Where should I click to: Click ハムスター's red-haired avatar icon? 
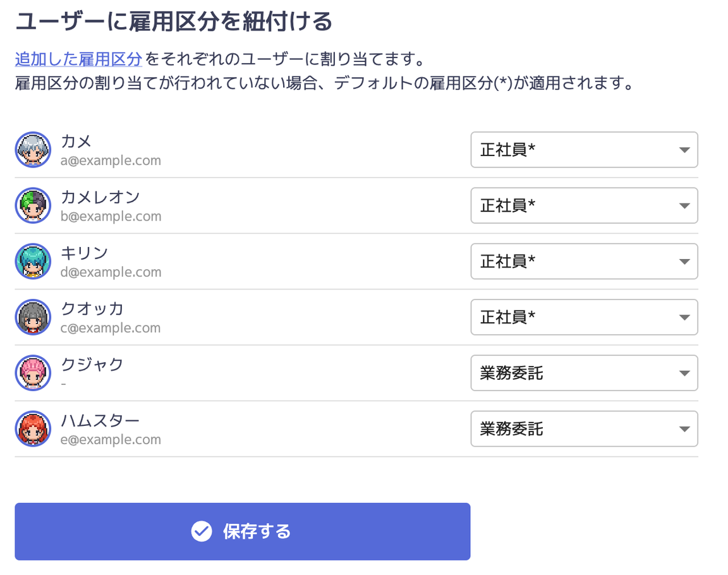tap(33, 429)
